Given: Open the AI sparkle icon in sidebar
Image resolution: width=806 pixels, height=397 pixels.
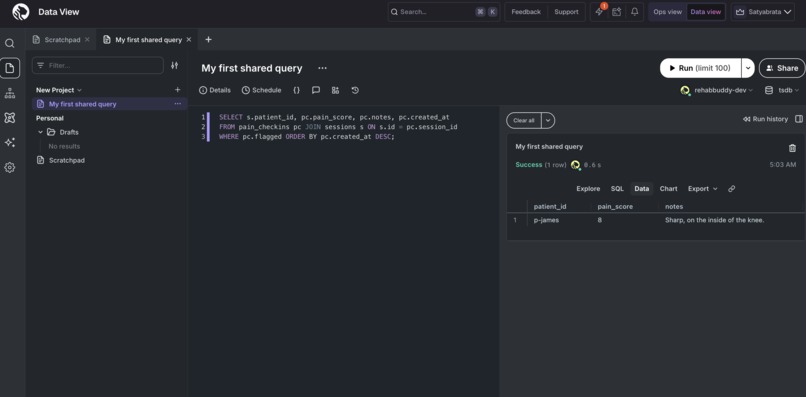Looking at the screenshot, I should (x=10, y=142).
